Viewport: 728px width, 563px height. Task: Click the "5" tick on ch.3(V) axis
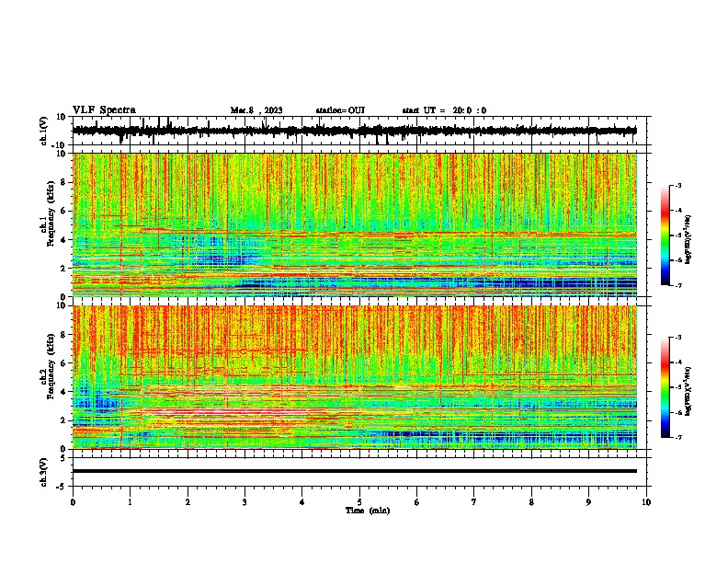63,457
